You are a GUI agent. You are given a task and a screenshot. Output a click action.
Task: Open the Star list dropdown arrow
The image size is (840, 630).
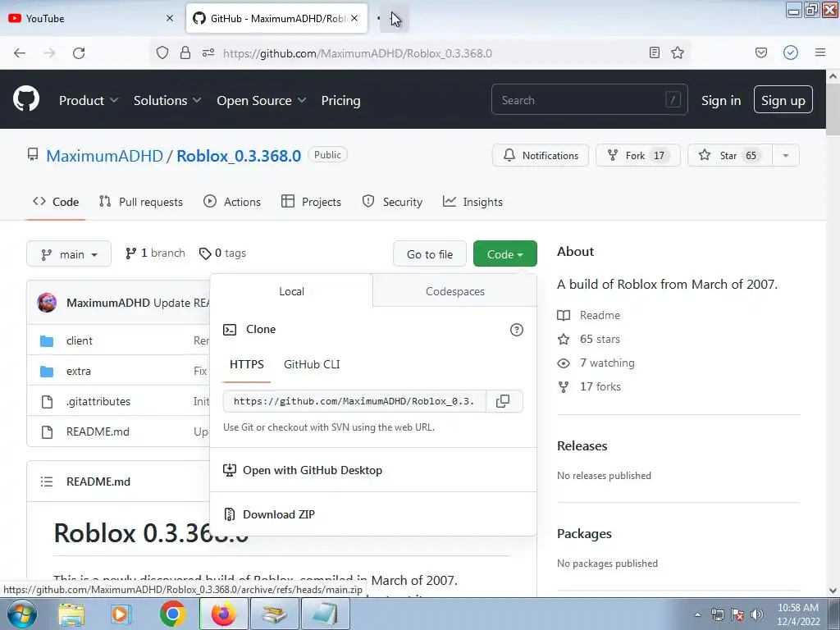click(785, 155)
